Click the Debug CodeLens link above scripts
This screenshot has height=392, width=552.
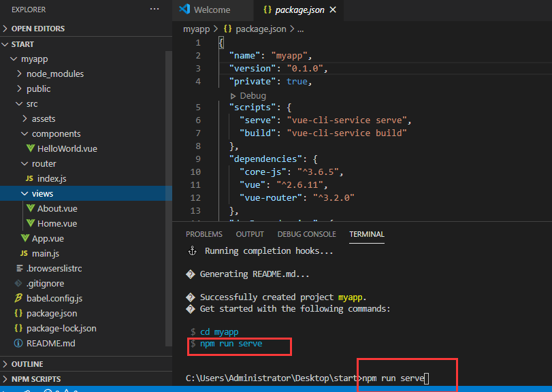coord(253,96)
